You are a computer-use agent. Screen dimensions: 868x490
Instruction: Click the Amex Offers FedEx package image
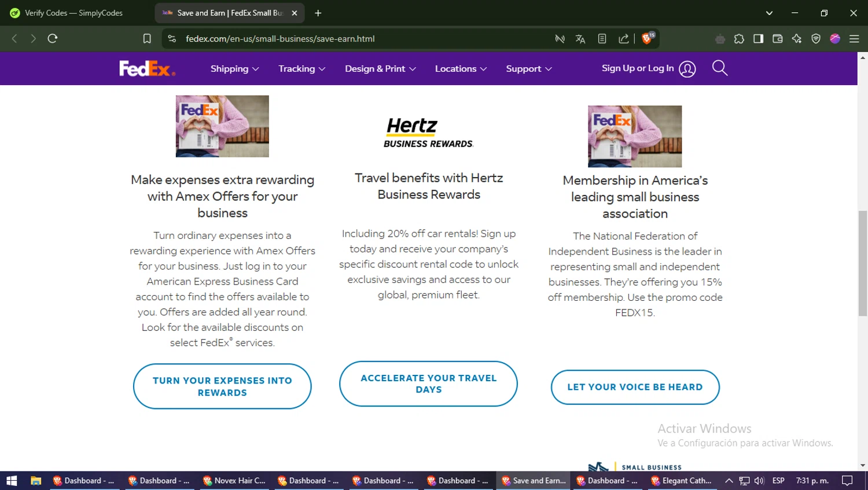tap(222, 126)
